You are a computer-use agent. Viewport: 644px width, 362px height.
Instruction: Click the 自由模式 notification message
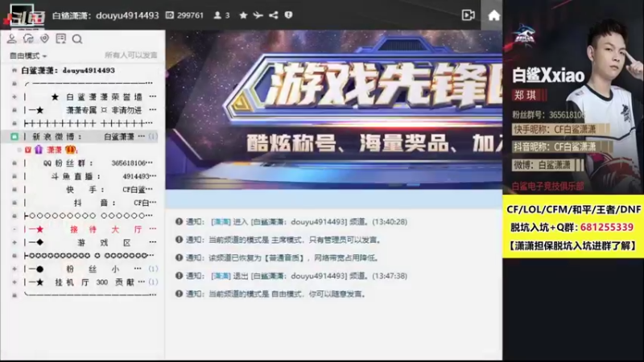[271, 294]
